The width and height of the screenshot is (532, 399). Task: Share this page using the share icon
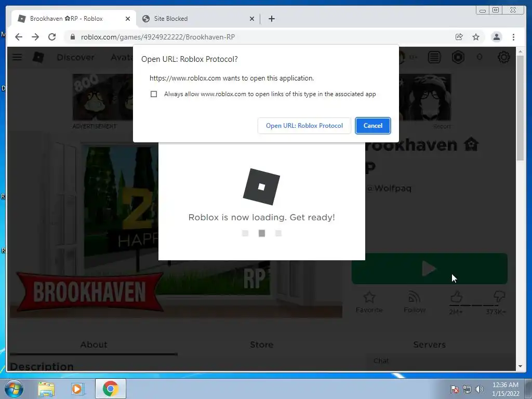click(x=459, y=37)
